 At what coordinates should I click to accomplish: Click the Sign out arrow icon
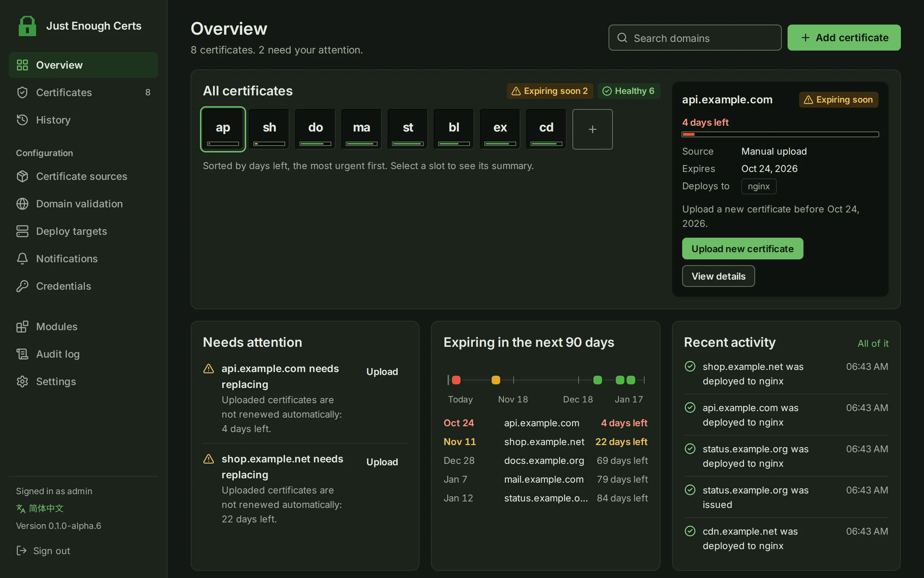[21, 551]
